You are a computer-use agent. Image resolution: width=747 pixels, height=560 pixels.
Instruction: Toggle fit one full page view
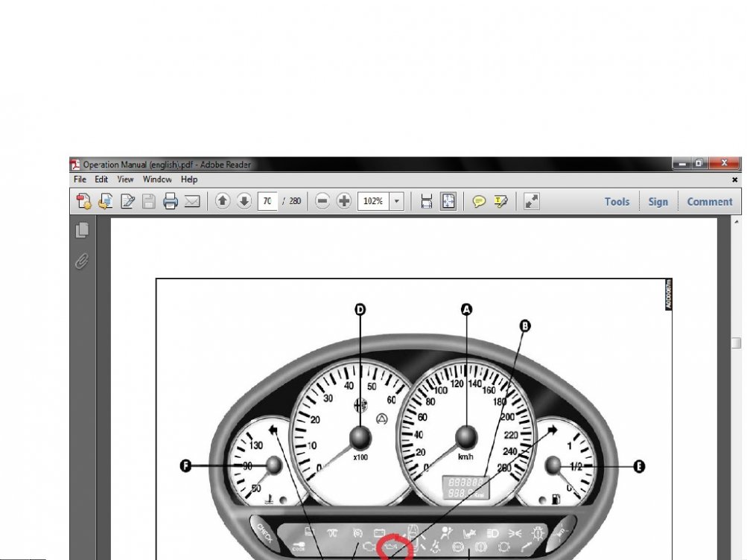click(448, 201)
